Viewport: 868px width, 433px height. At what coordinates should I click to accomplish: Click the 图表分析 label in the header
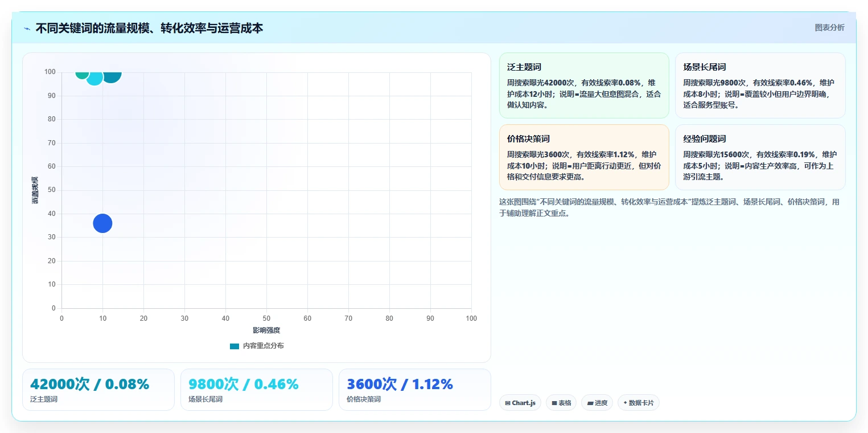[829, 28]
